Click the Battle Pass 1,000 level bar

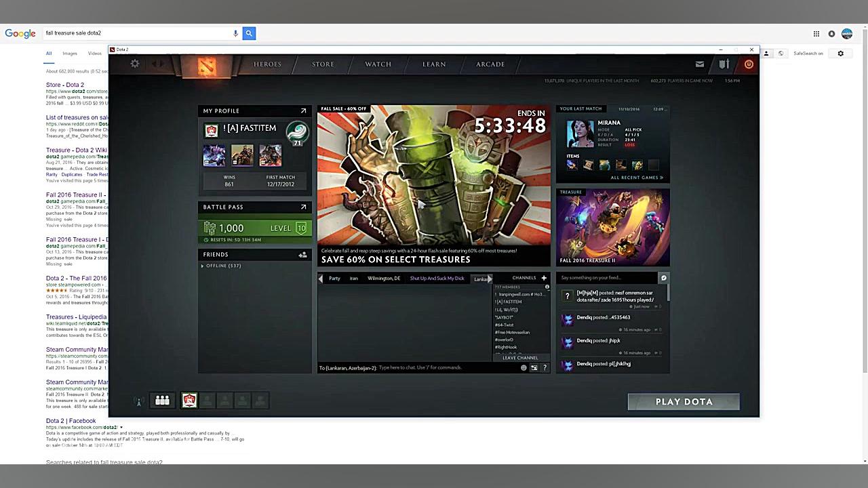pos(255,228)
